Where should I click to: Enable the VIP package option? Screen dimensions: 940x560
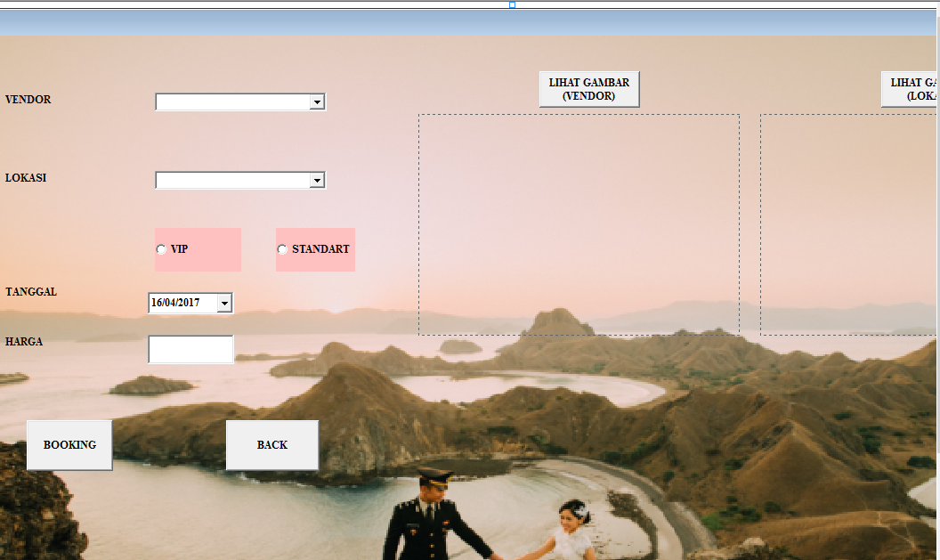pyautogui.click(x=160, y=249)
